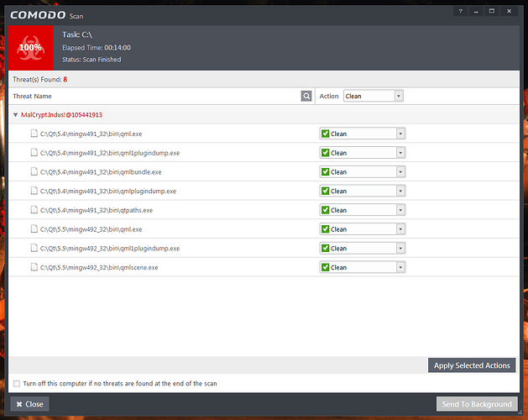The height and width of the screenshot is (420, 528).
Task: Toggle green check for 5.4 qml1plugindump.exe
Action: (326, 153)
